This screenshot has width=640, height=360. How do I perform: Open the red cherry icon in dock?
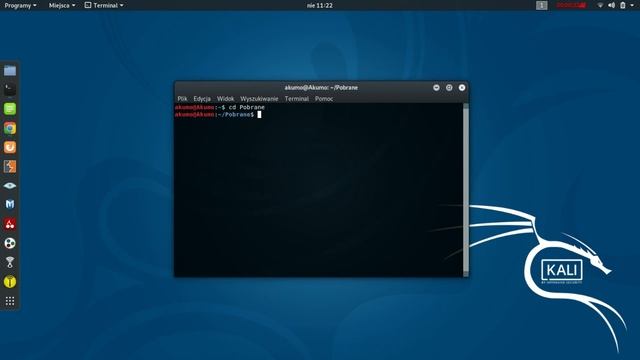click(10, 224)
